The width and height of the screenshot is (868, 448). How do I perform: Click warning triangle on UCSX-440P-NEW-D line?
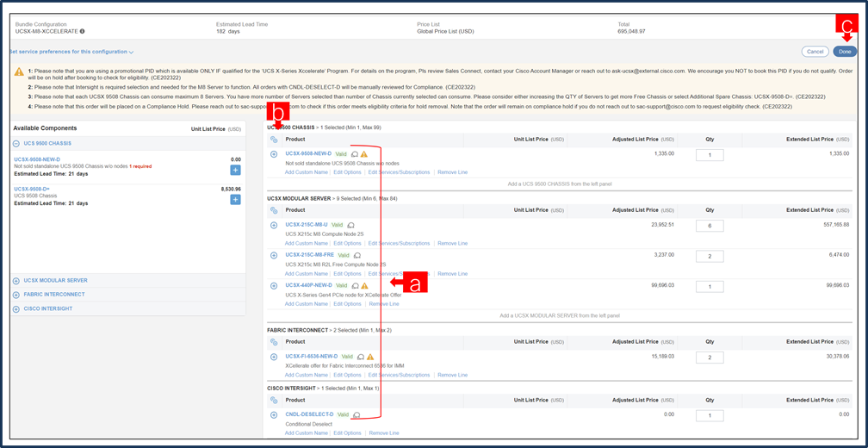364,286
